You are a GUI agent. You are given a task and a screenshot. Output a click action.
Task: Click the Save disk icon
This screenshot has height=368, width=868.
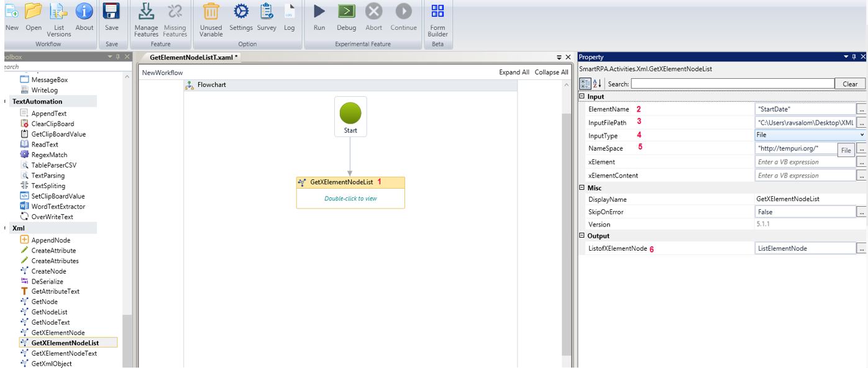(x=112, y=12)
